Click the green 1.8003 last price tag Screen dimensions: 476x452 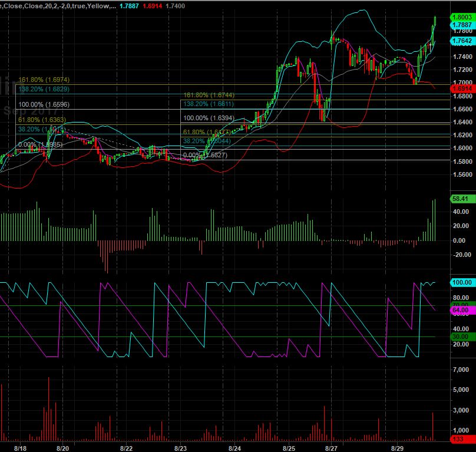click(461, 18)
